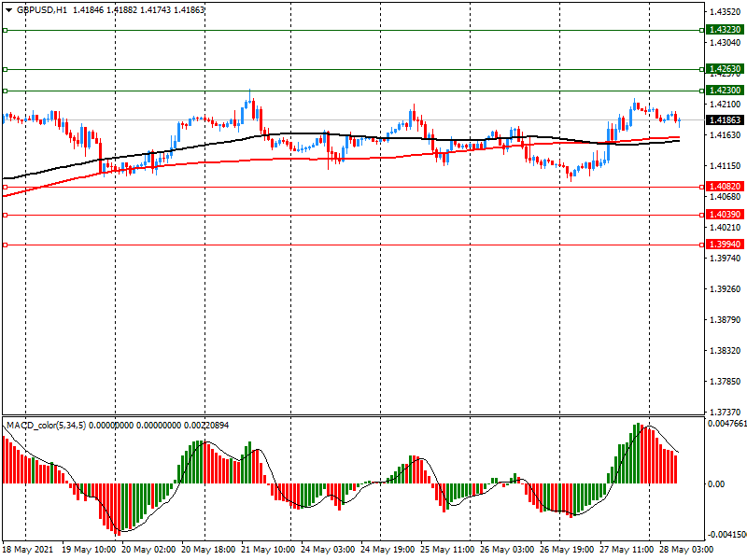The height and width of the screenshot is (560, 747).
Task: Click the red 1.39940 price label
Action: 725,245
